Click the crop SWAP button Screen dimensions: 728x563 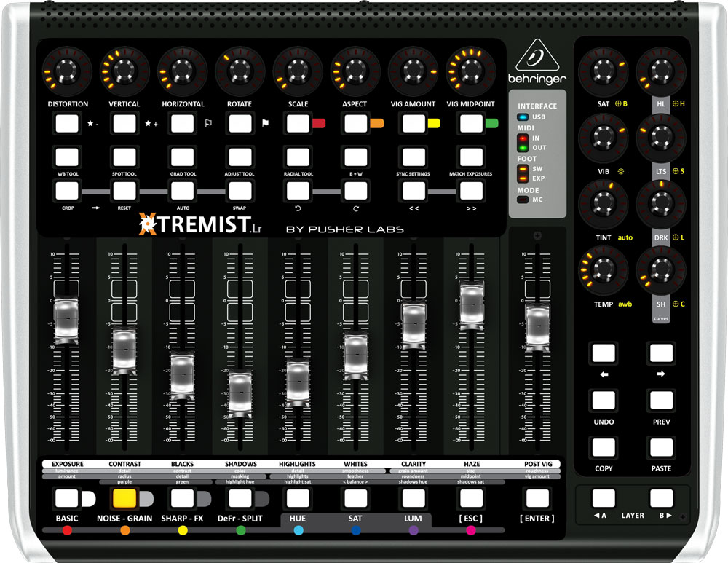pyautogui.click(x=240, y=191)
